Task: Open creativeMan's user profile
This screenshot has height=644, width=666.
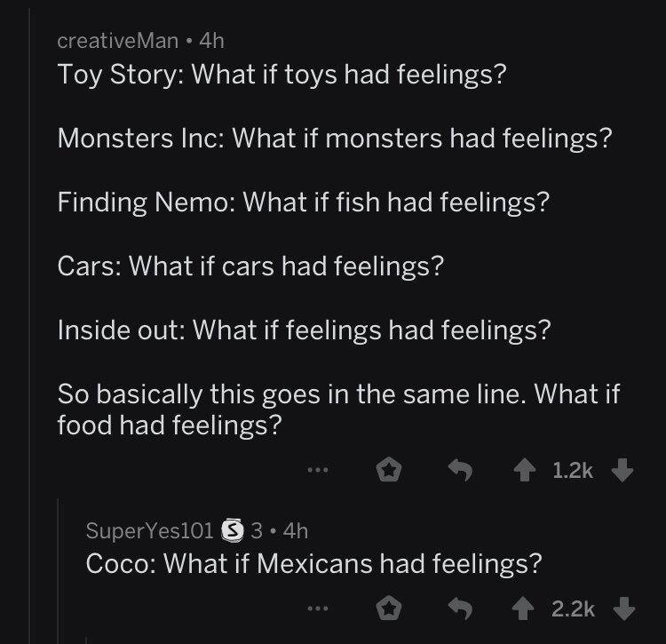Action: (117, 40)
